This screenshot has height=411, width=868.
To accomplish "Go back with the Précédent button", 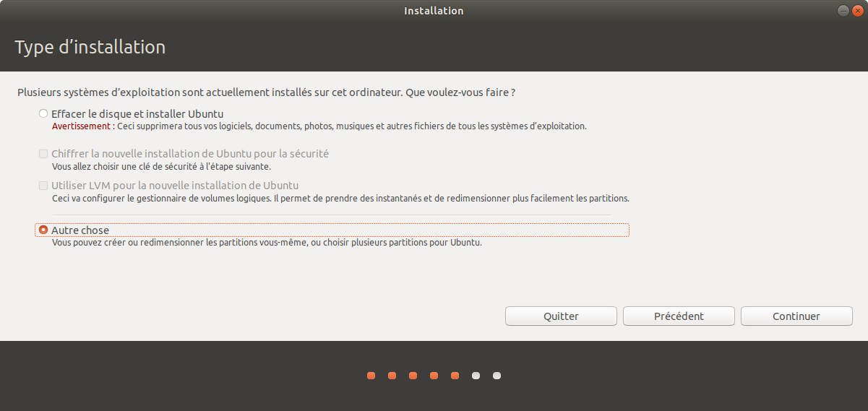I will click(x=679, y=316).
